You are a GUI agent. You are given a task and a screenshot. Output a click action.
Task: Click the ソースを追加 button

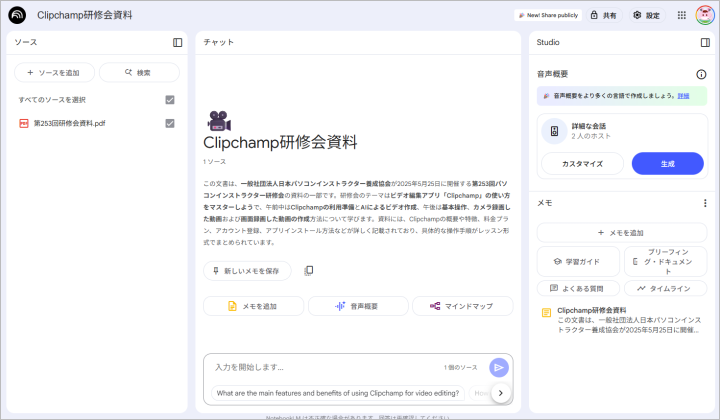pos(54,73)
